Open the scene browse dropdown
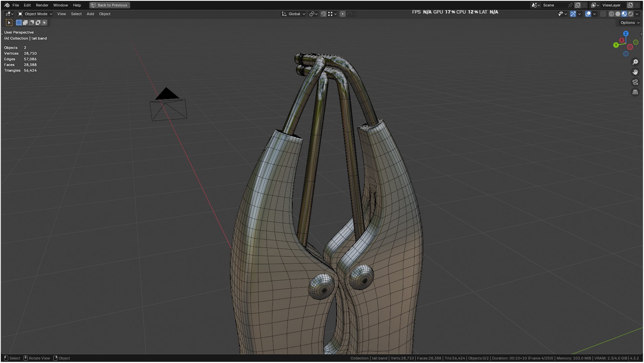644x363 pixels. [x=535, y=5]
